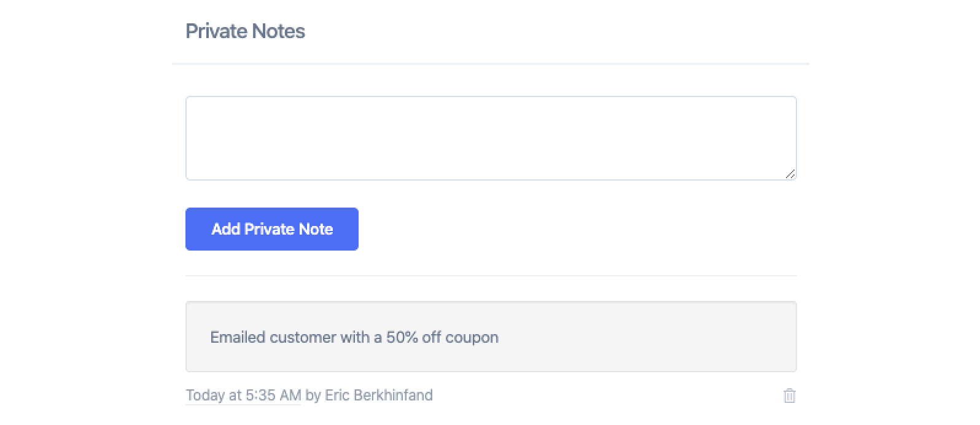Submit the note with the blue button

tap(271, 229)
